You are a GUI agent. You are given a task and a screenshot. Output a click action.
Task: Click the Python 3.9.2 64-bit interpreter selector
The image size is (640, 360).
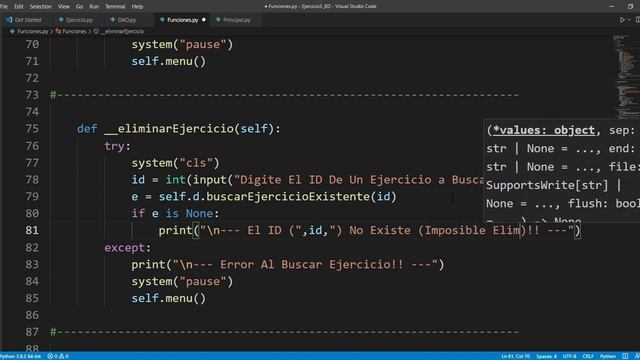[x=20, y=356]
